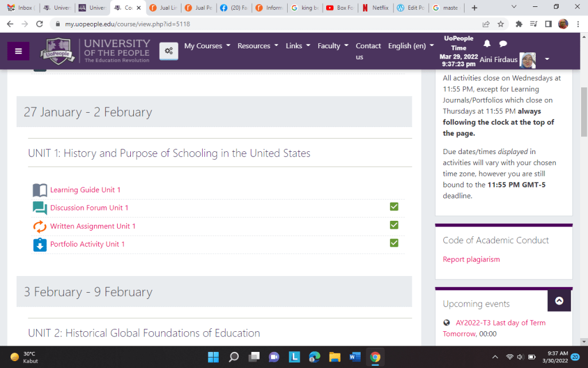Expand the My Courses dropdown menu

click(x=207, y=46)
